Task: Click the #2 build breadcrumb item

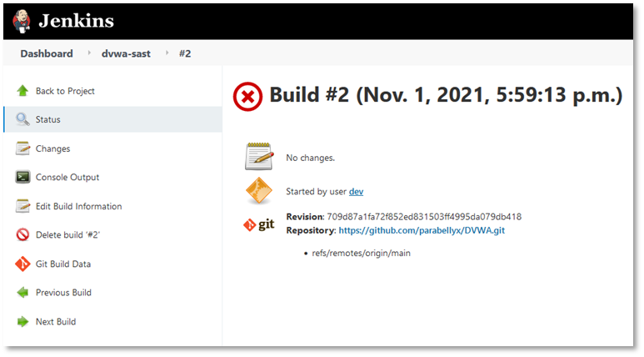Action: tap(185, 53)
